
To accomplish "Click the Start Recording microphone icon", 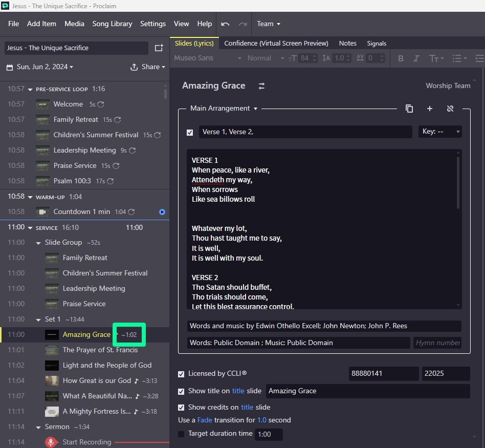I will point(51,442).
